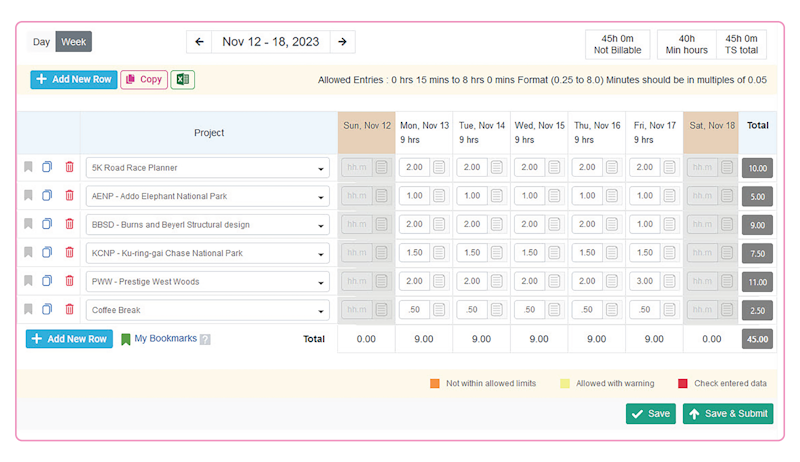Click the PWW row total 11.00

[x=757, y=282]
